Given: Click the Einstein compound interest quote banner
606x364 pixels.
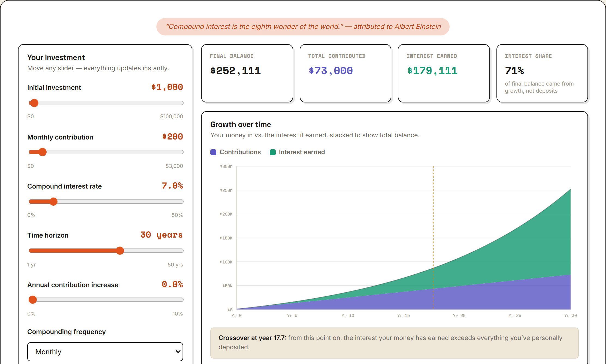Looking at the screenshot, I should click(303, 27).
